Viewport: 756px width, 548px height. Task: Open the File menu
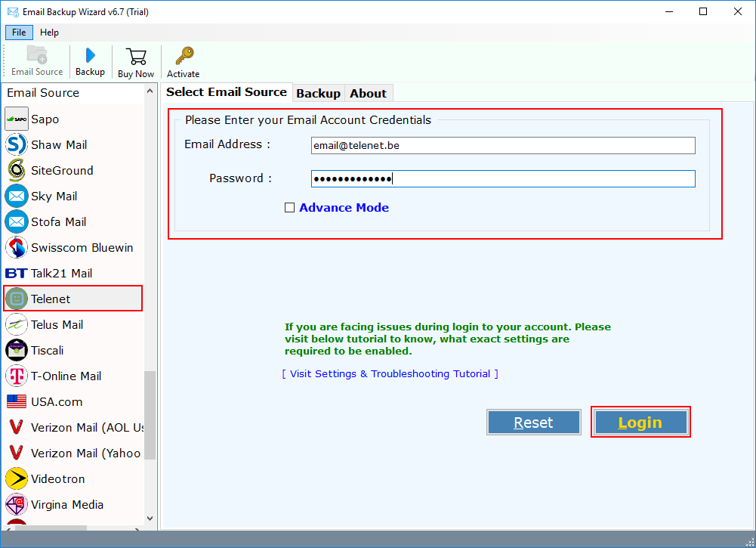19,33
